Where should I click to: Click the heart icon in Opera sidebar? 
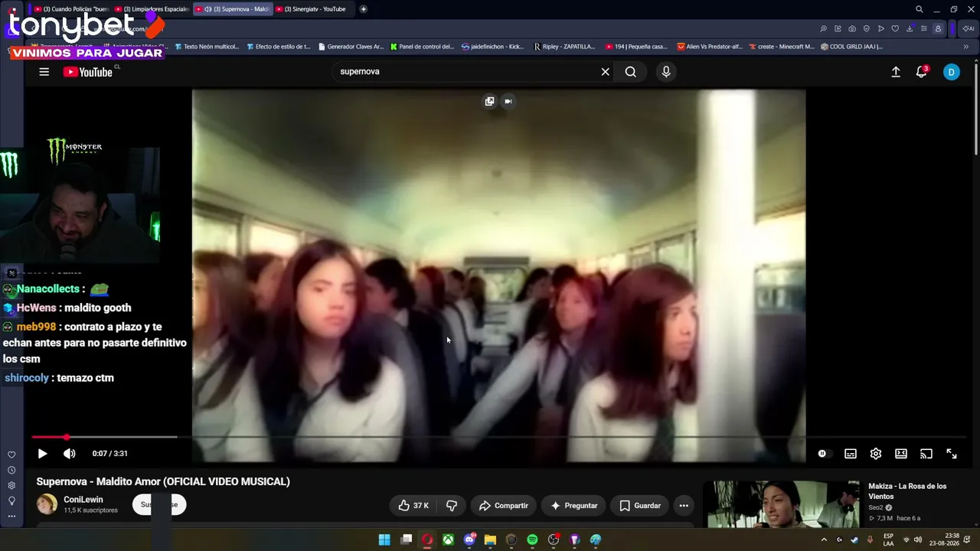pyautogui.click(x=11, y=455)
